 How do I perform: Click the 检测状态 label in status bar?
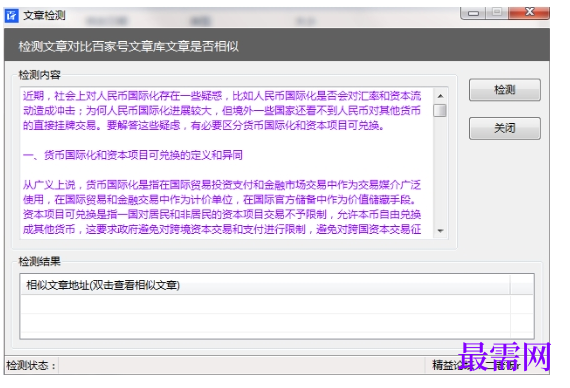[x=31, y=365]
